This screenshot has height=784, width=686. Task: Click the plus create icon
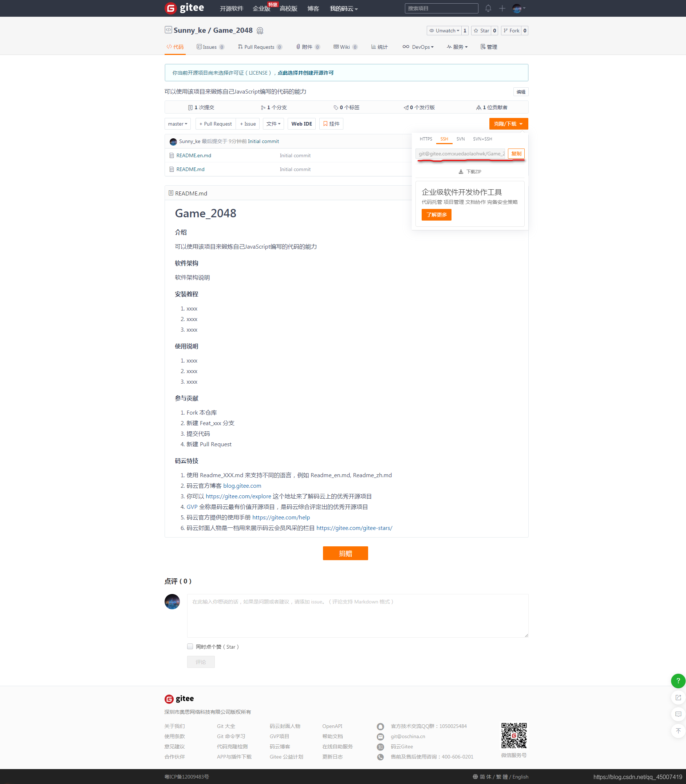point(502,8)
